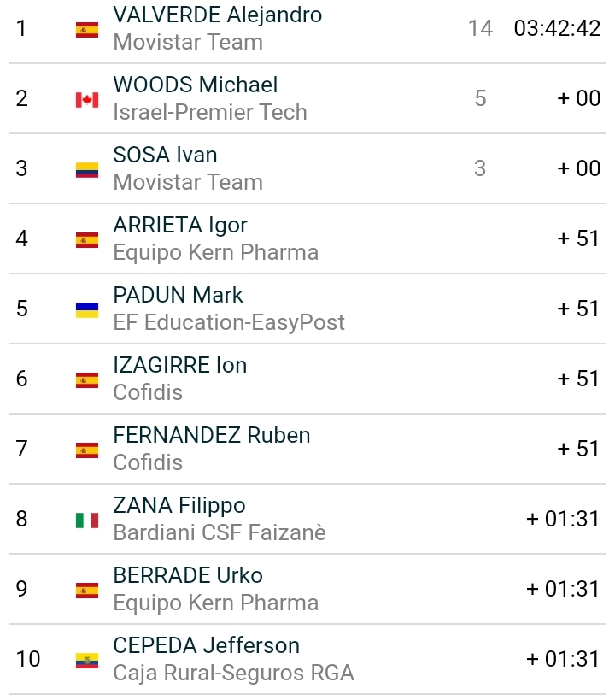Open FERNANDEZ Ruben rider page
This screenshot has height=700, width=615.
(x=211, y=436)
